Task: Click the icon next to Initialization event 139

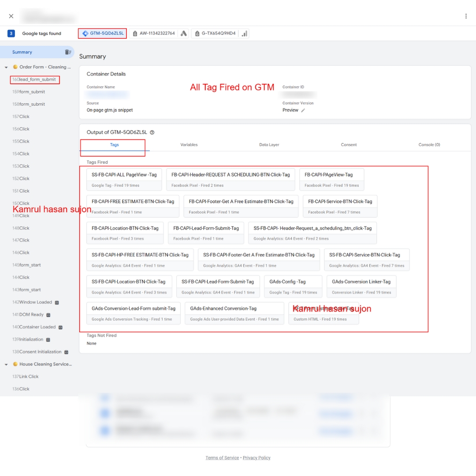Action: pyautogui.click(x=48, y=340)
